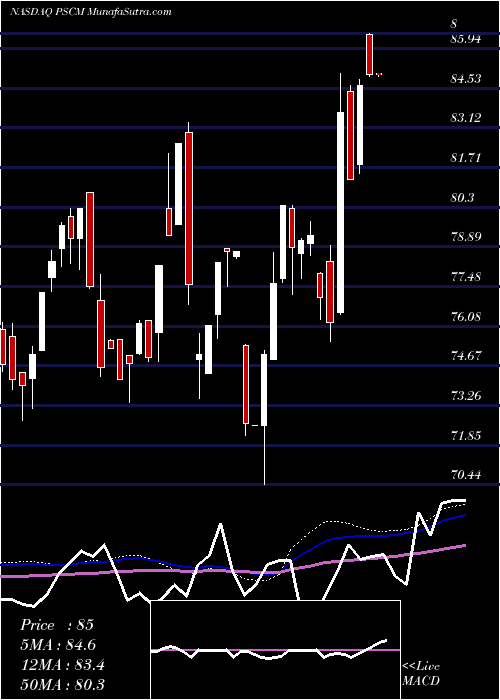
Task: Click the 84.53 price axis label
Action: [x=466, y=79]
